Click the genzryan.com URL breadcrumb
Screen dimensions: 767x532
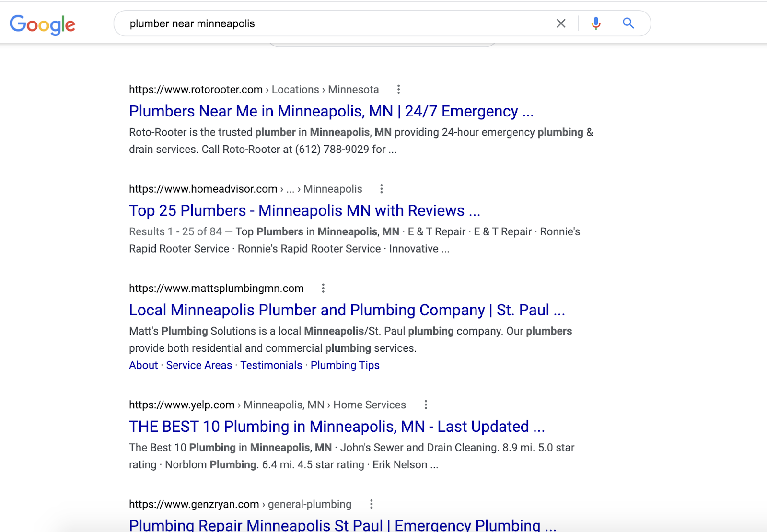point(240,504)
